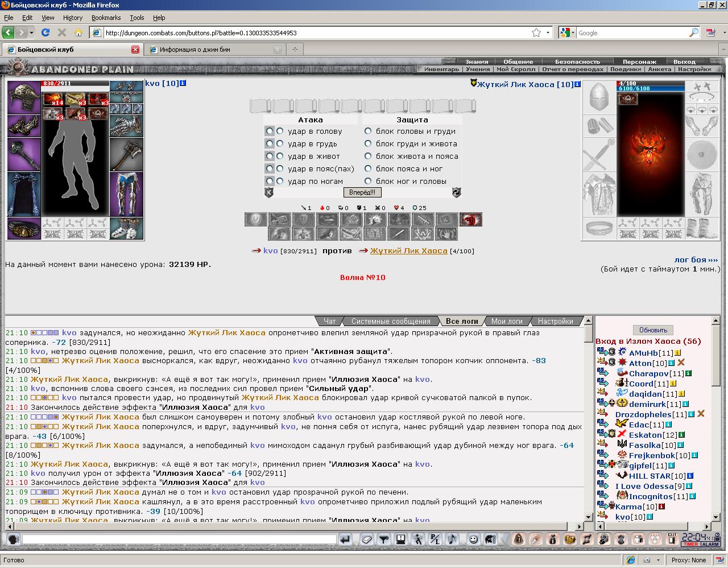
Task: Click the Жуткий Лик Хаоса link in versus line
Action: (x=408, y=250)
